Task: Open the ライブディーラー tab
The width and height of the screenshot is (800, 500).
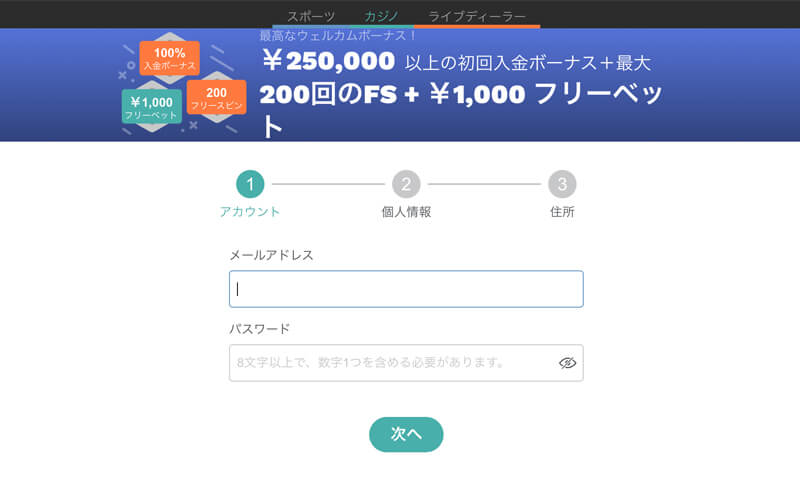Action: coord(477,16)
